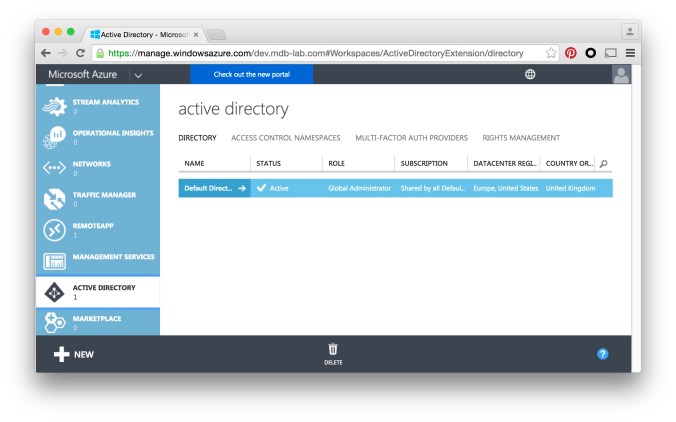Switch to Multi-Factor Auth Providers tab
Viewport: 676px width, 422px height.
click(x=411, y=138)
